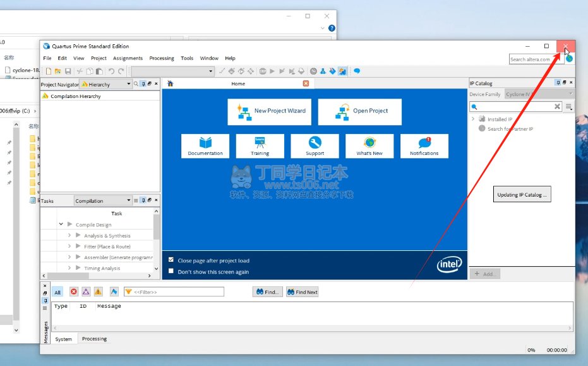Click the Support wrench tile
The image size is (588, 366).
(x=315, y=145)
